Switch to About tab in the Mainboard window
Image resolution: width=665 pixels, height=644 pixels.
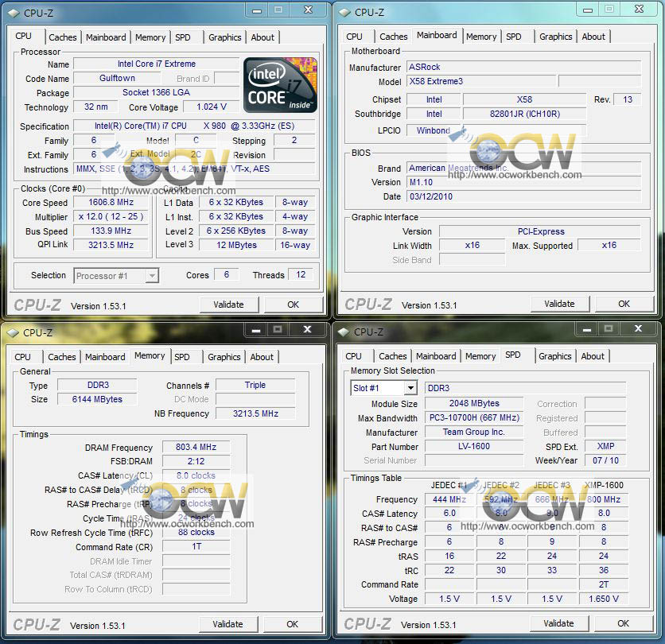point(593,37)
